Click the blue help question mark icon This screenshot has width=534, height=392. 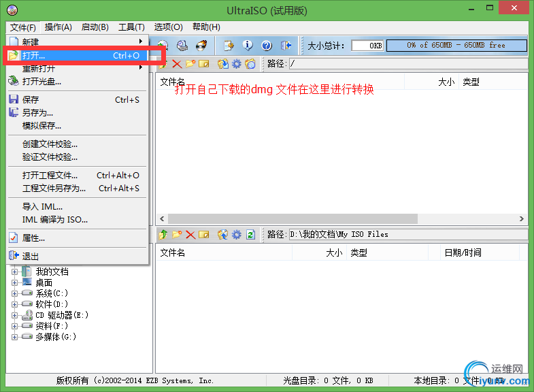[x=267, y=46]
